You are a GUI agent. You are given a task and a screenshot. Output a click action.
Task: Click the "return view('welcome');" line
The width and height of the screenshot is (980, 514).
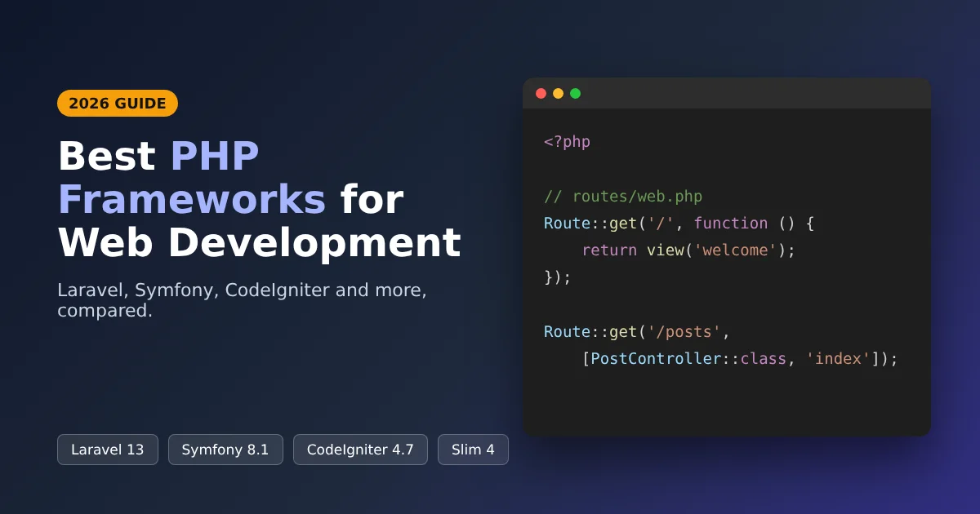pyautogui.click(x=688, y=250)
